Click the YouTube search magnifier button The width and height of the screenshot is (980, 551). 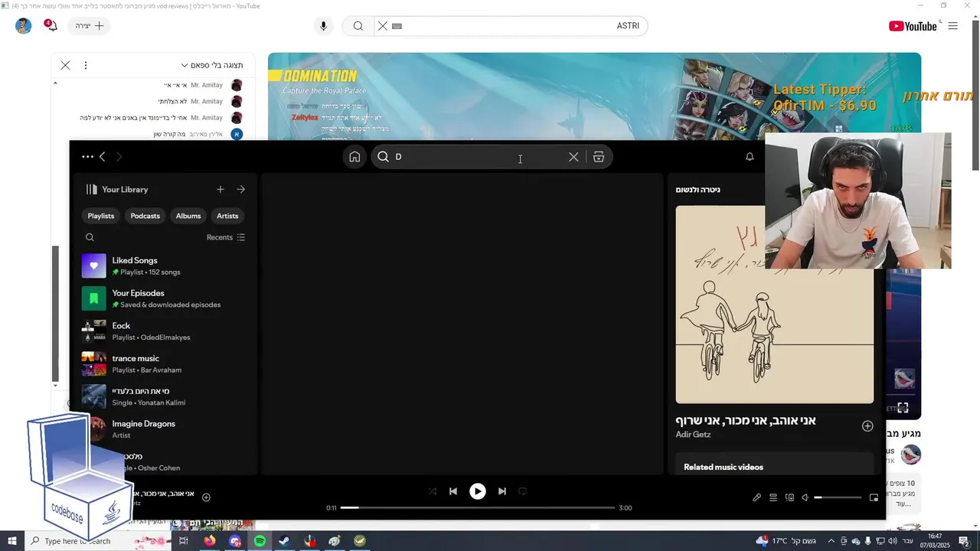point(358,26)
